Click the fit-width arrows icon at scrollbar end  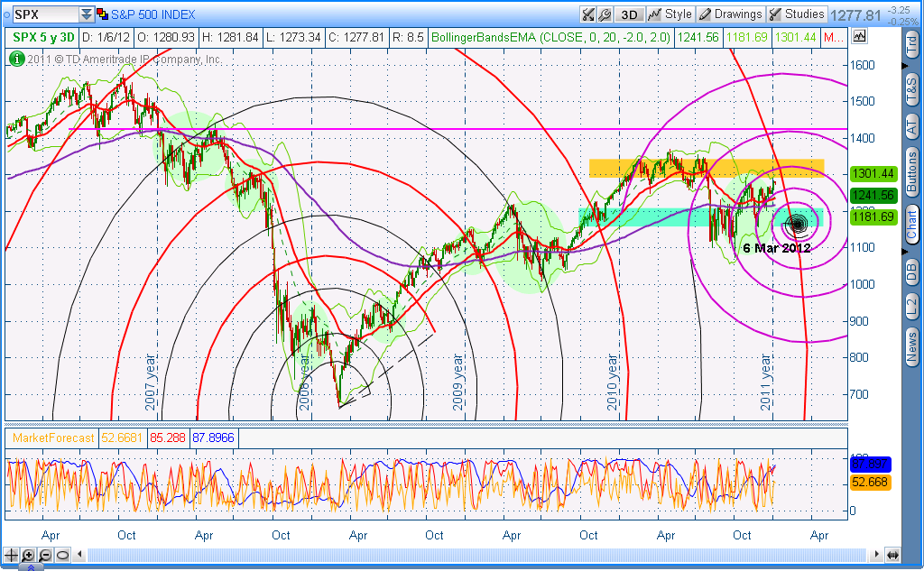coord(892,555)
